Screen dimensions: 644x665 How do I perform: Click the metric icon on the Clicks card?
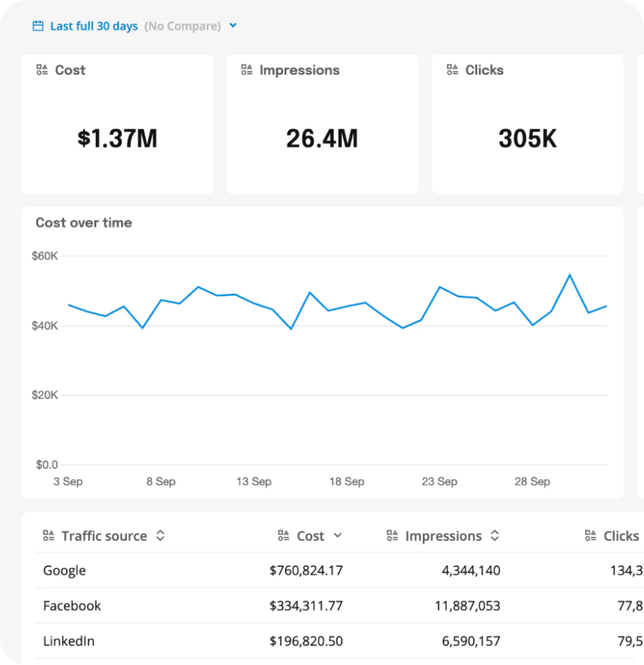(x=452, y=70)
